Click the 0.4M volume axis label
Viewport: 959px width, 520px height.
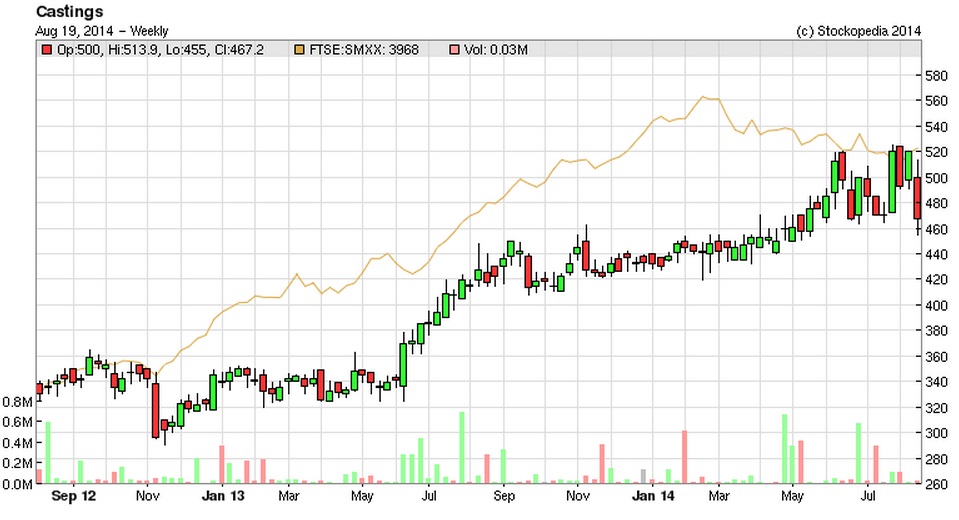point(17,443)
